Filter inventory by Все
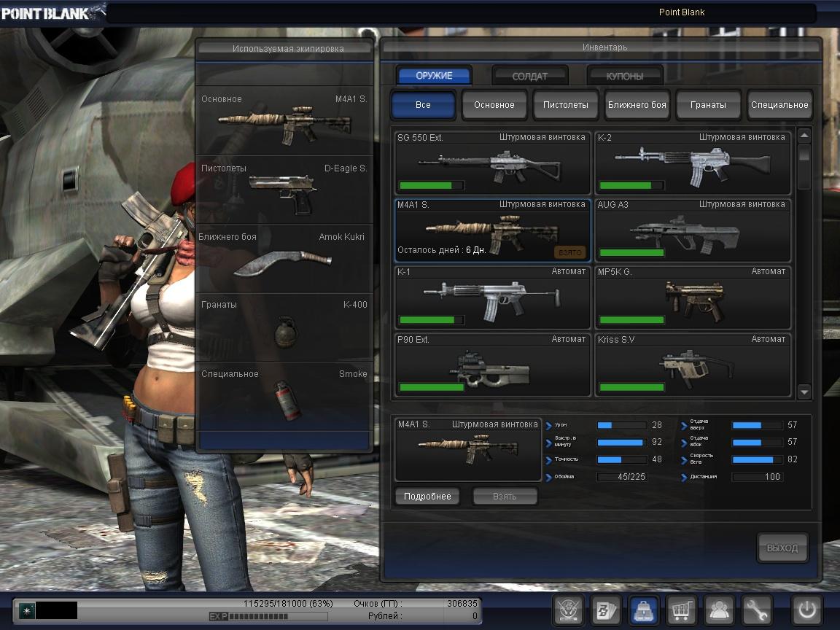The height and width of the screenshot is (630, 840). [x=423, y=104]
